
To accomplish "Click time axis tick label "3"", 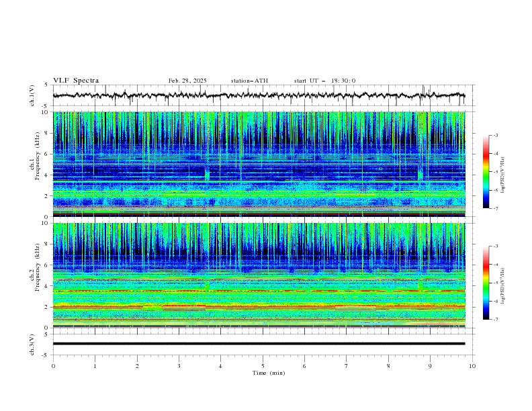I will (x=179, y=366).
